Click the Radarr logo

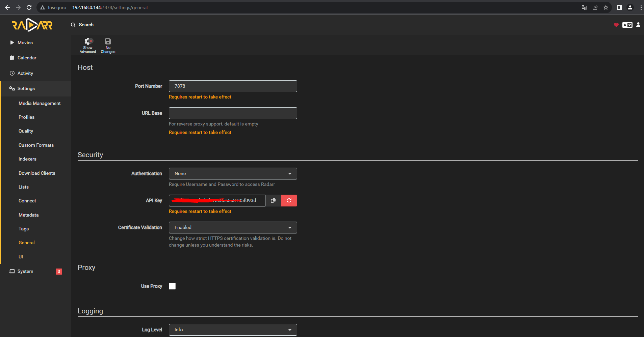(32, 25)
